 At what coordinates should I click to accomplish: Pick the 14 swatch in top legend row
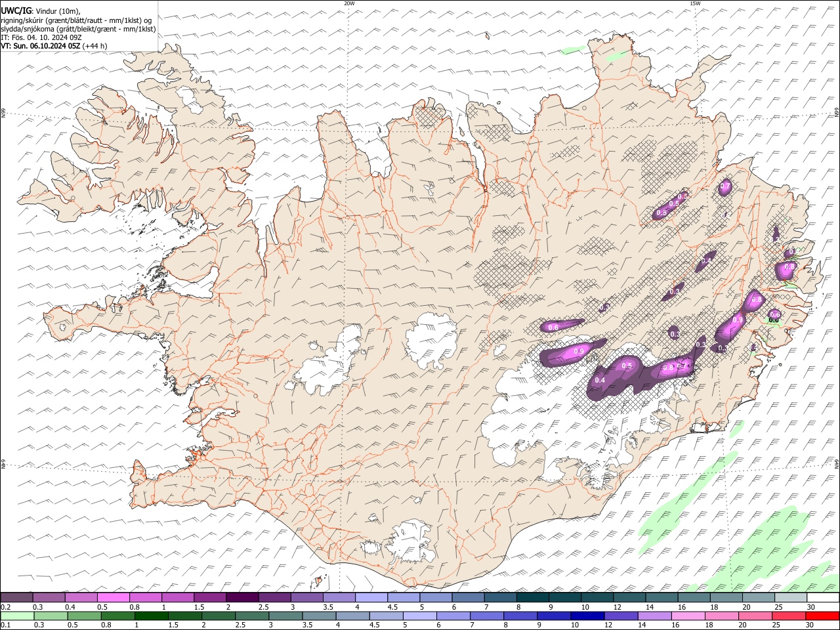(x=661, y=597)
